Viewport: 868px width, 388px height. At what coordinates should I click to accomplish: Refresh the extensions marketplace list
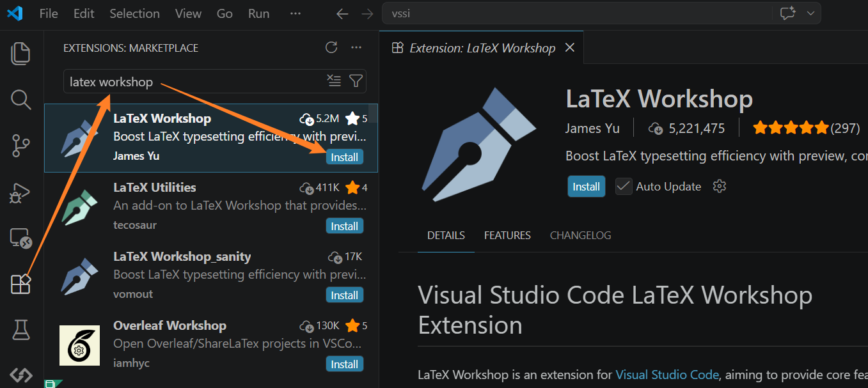click(331, 47)
